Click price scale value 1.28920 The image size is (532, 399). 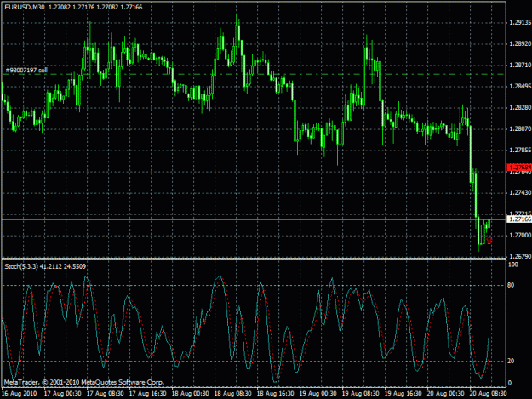(520, 44)
